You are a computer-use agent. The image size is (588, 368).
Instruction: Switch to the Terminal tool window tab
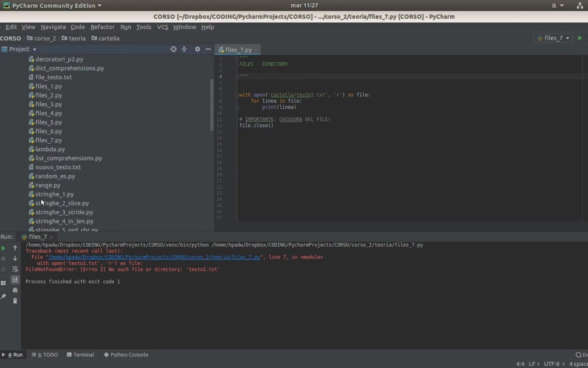pos(81,355)
